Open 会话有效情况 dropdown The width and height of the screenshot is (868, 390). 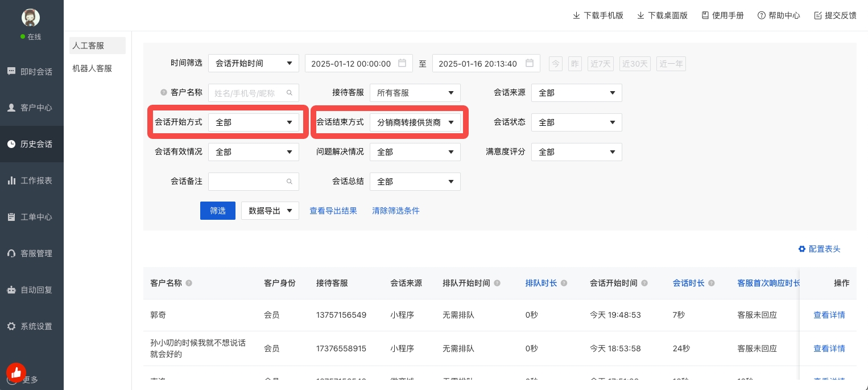[254, 152]
